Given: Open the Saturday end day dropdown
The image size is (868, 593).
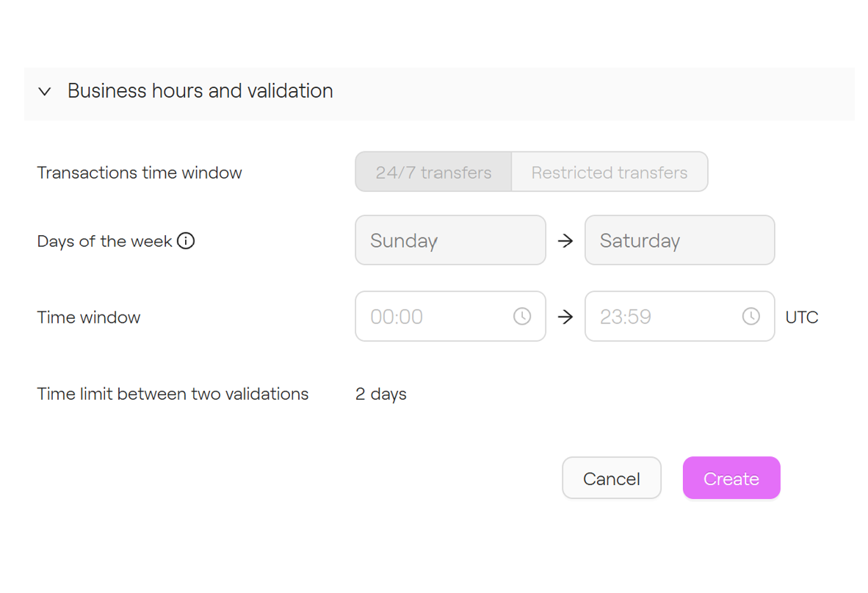Looking at the screenshot, I should (679, 240).
